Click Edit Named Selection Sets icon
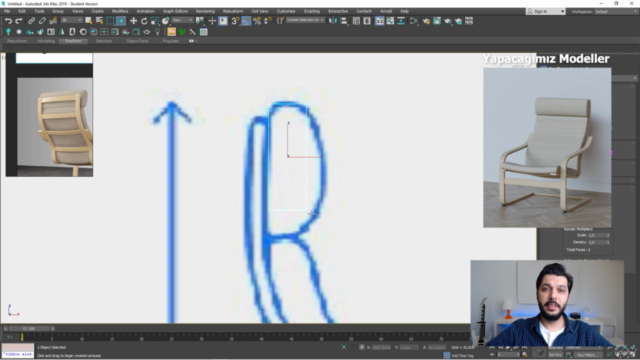The width and height of the screenshot is (640, 360). coord(280,21)
